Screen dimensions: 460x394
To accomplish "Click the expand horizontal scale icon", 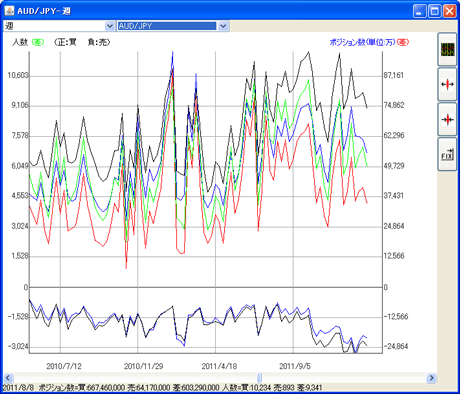I will [x=447, y=84].
